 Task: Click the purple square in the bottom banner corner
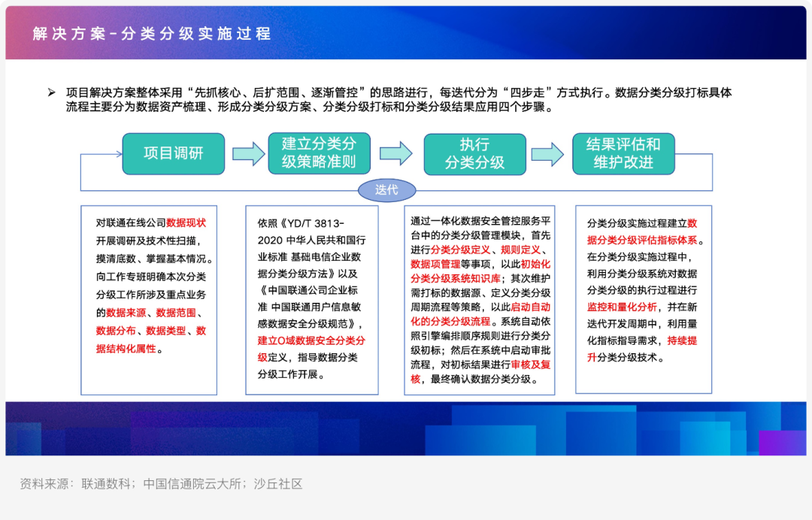click(781, 443)
